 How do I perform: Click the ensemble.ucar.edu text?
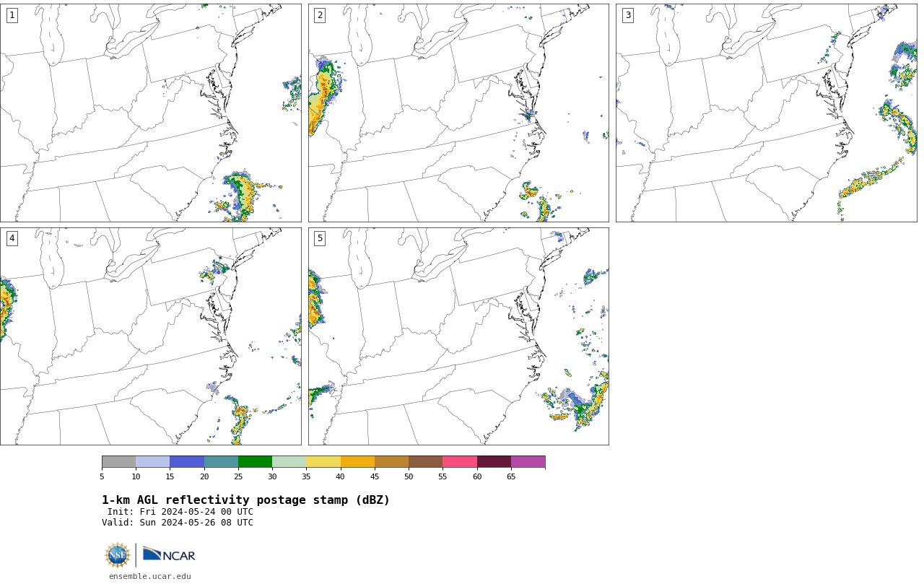tap(150, 576)
